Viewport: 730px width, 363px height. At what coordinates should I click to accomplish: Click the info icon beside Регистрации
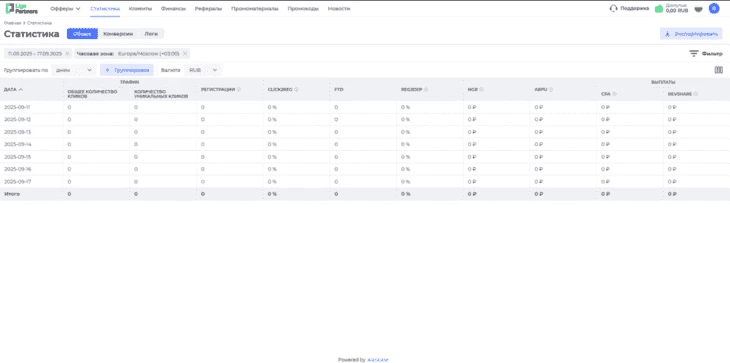(x=239, y=89)
